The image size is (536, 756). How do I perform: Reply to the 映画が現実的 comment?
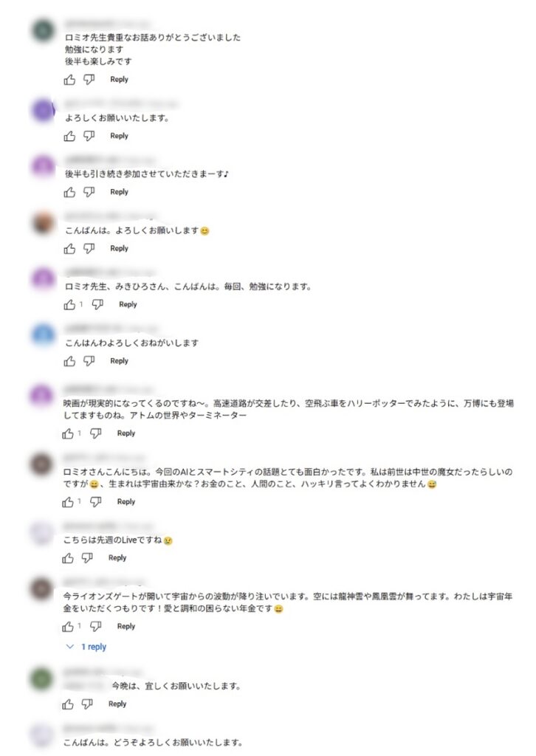tap(126, 433)
